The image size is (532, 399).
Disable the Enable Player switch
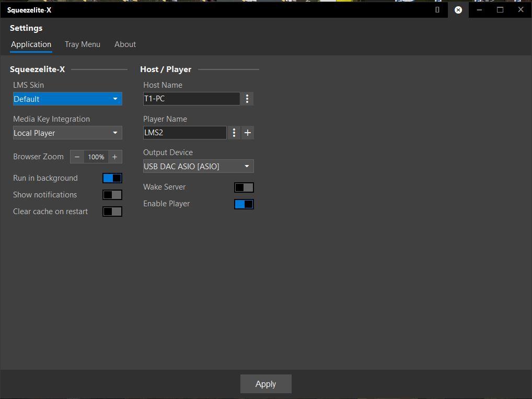pos(244,204)
